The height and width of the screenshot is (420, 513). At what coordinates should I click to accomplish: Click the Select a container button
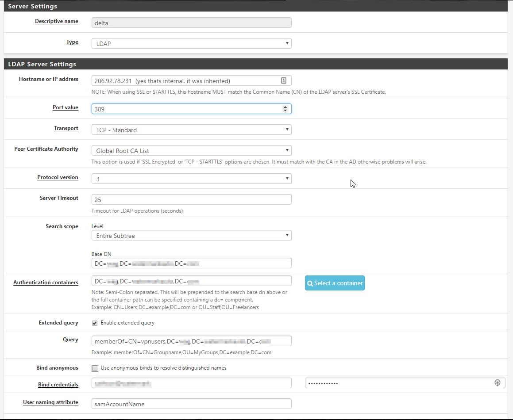[335, 283]
